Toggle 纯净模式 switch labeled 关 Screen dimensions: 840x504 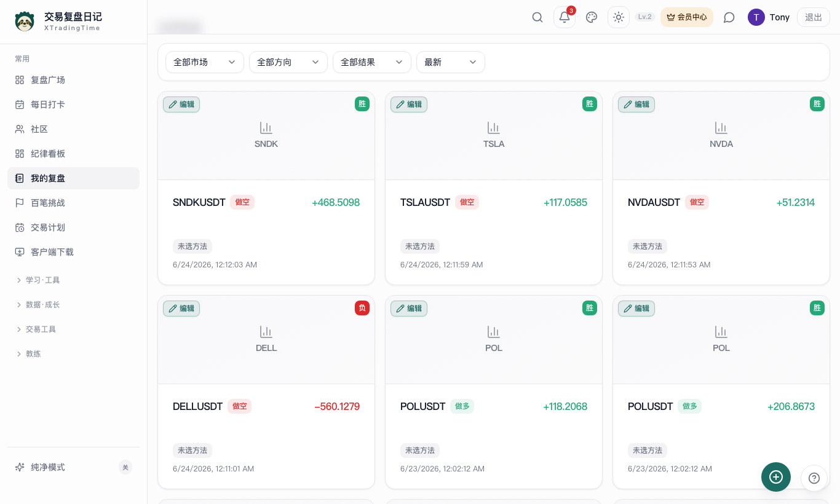[125, 467]
